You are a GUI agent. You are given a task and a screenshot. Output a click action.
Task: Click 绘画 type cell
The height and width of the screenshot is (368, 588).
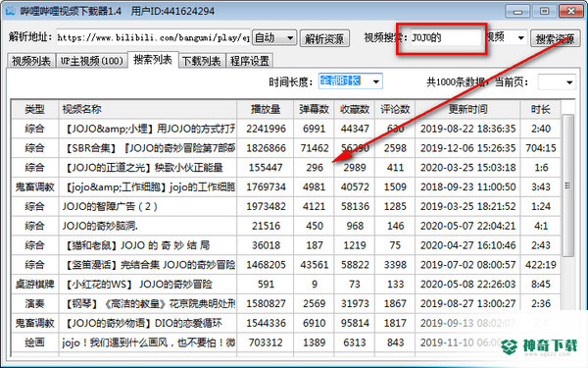point(35,342)
